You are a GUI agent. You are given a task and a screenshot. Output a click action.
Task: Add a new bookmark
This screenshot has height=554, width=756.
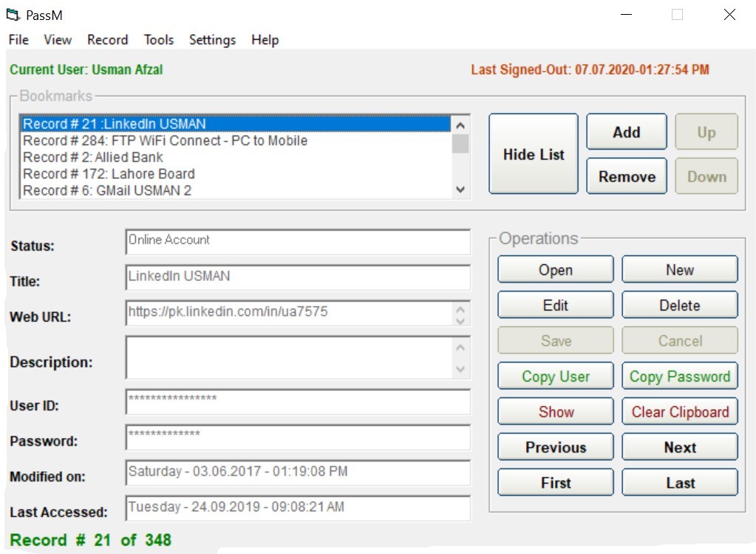[626, 132]
